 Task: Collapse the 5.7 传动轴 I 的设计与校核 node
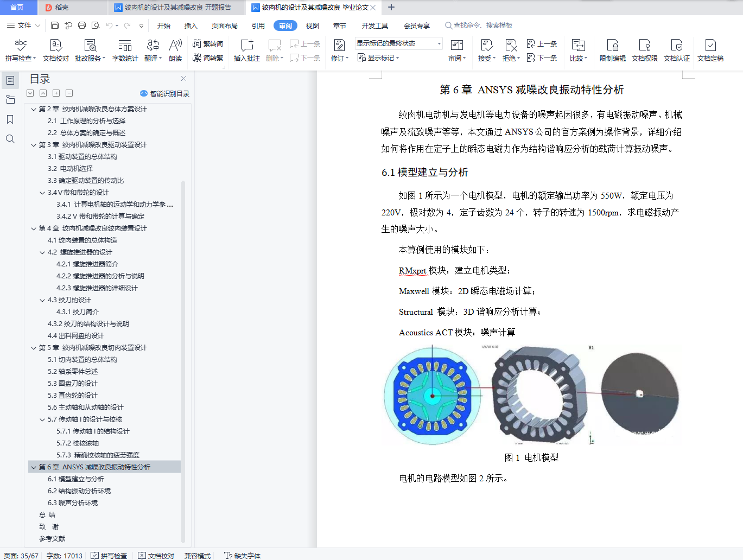tap(42, 419)
